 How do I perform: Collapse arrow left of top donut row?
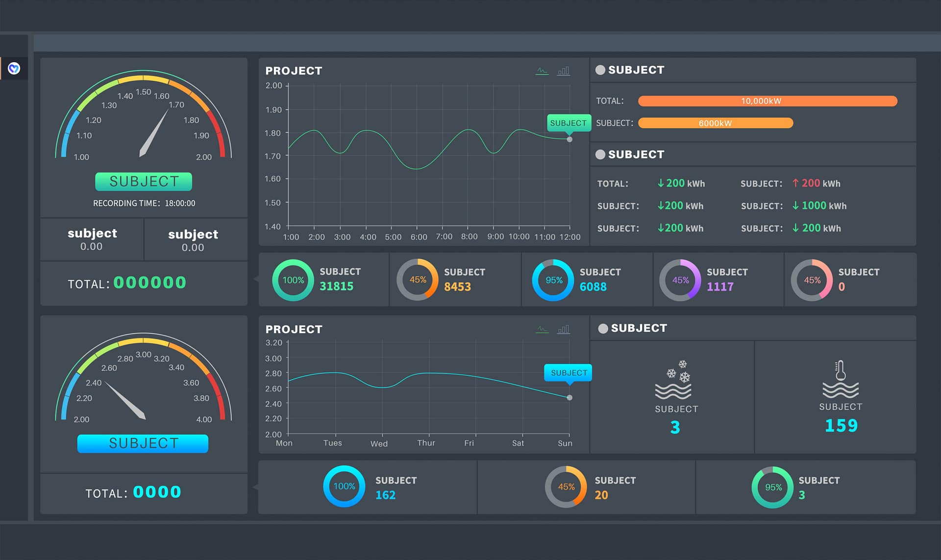(256, 279)
